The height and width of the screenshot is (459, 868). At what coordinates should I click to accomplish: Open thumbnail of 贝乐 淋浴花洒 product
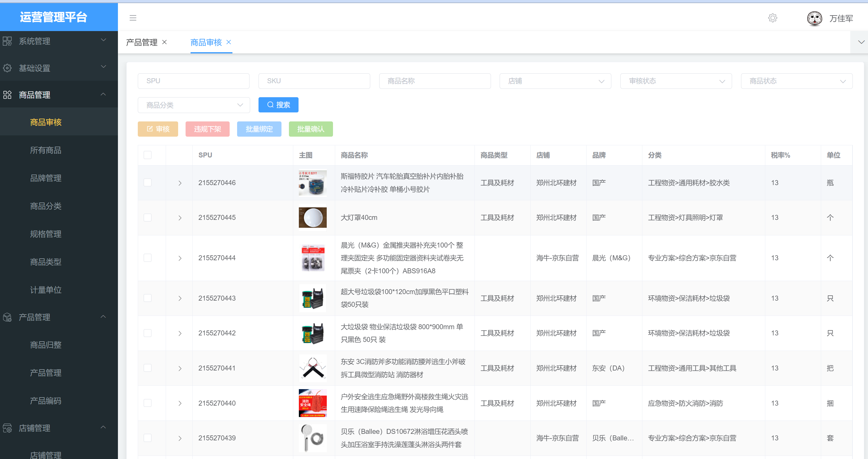click(313, 438)
